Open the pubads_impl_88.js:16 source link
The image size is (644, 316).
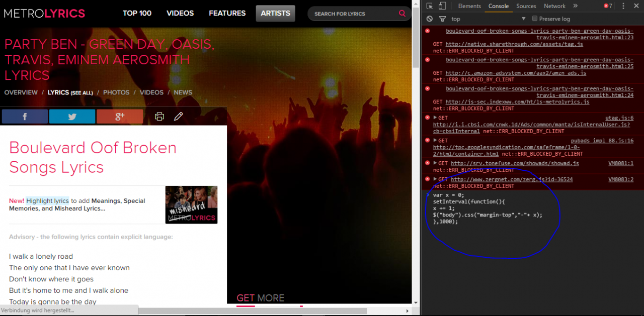(602, 141)
